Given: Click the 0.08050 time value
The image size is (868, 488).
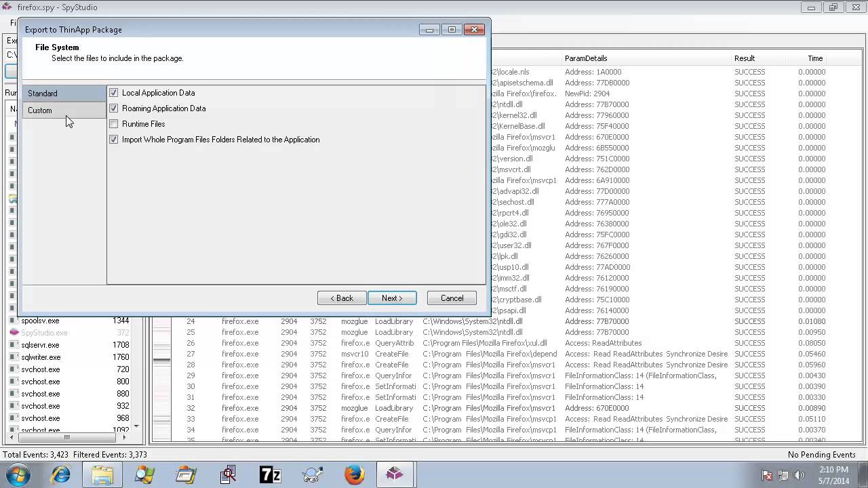Looking at the screenshot, I should (x=812, y=343).
